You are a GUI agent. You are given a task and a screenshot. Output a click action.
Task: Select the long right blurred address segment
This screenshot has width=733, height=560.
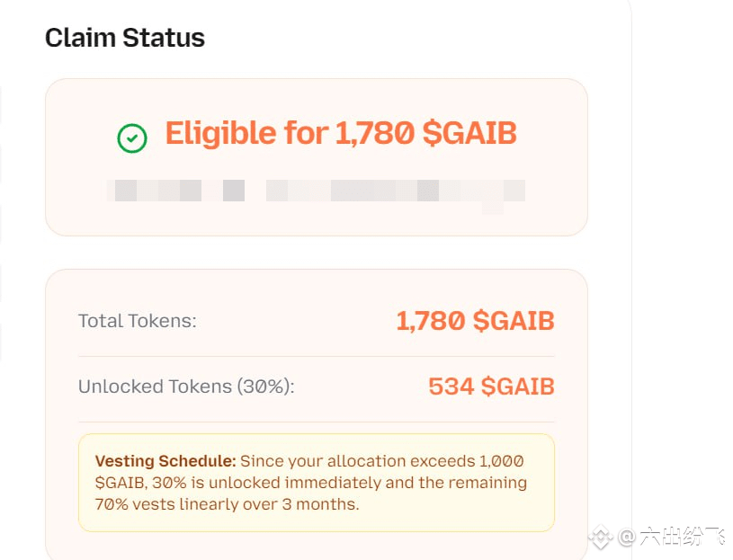tap(396, 191)
